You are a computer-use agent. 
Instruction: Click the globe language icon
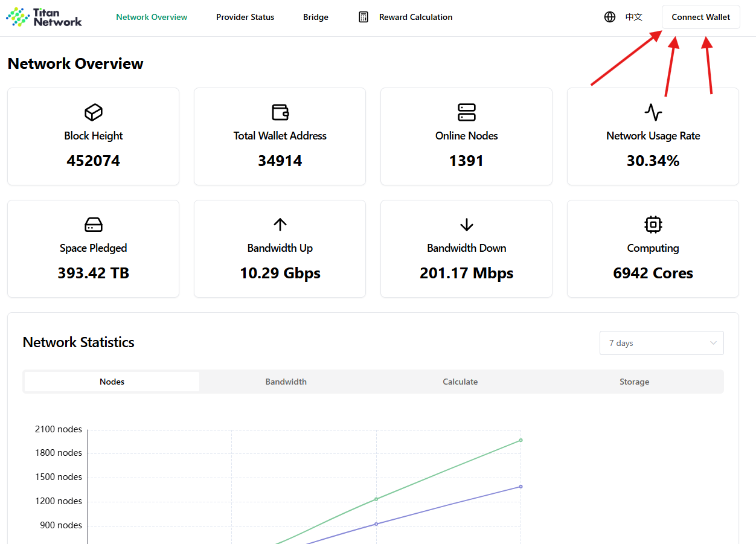[x=610, y=17]
